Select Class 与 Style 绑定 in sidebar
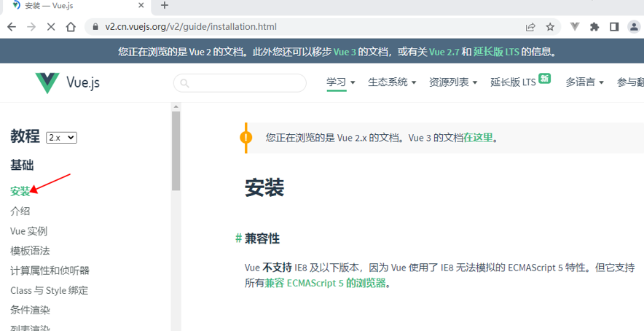Screen dimensions: 644x331 click(50, 290)
